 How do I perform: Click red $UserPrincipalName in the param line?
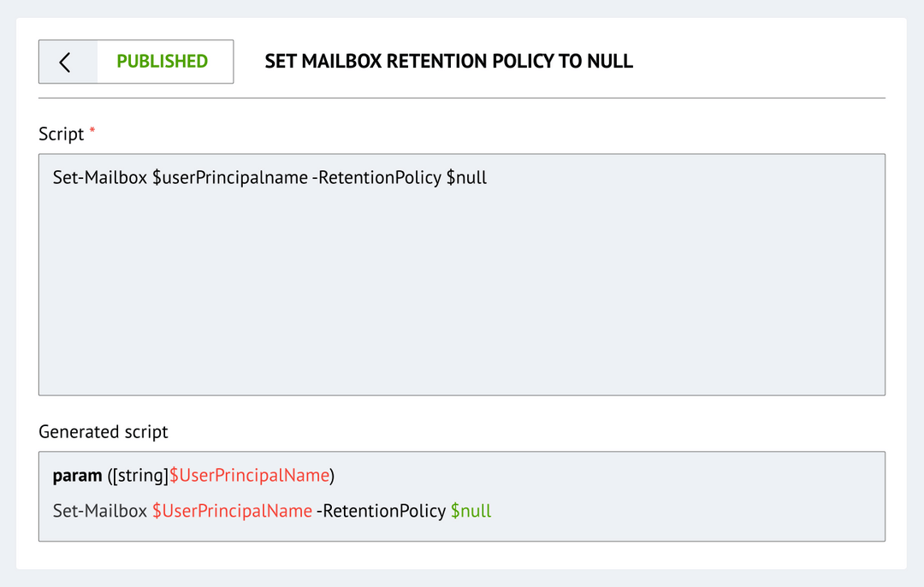pyautogui.click(x=249, y=476)
